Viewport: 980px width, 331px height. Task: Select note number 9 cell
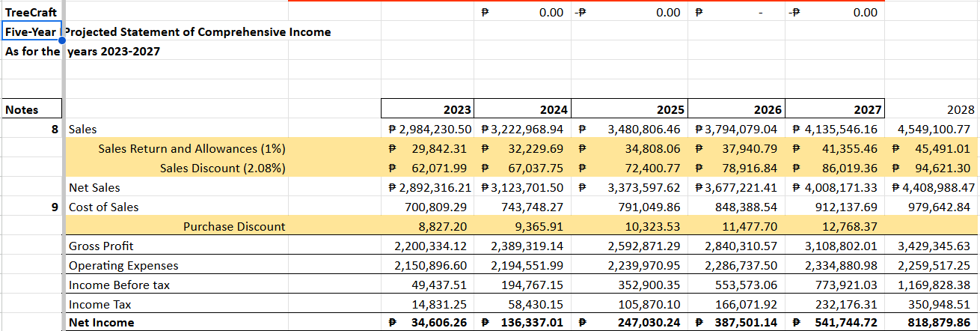pyautogui.click(x=31, y=207)
